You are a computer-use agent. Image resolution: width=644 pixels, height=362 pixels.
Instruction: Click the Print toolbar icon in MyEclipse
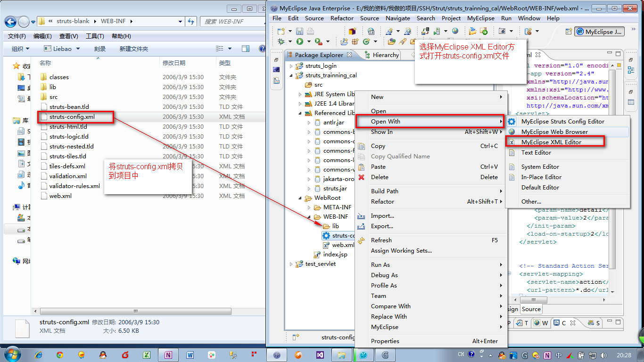coord(310,31)
